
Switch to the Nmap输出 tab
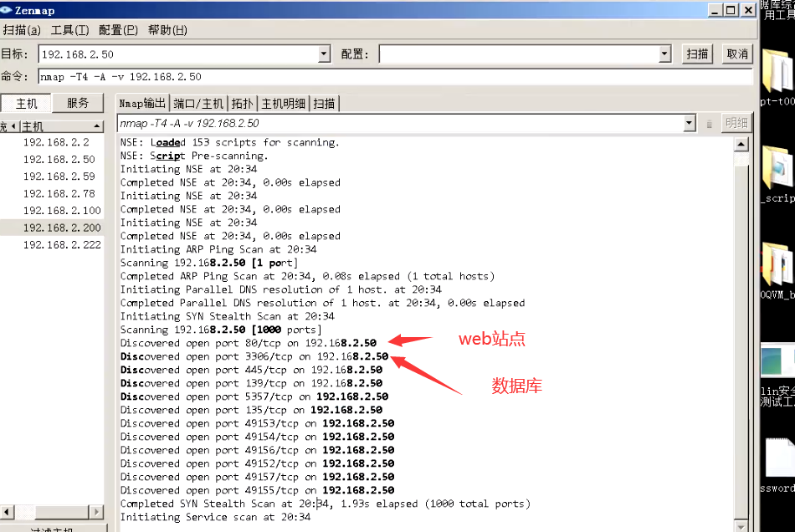[142, 104]
